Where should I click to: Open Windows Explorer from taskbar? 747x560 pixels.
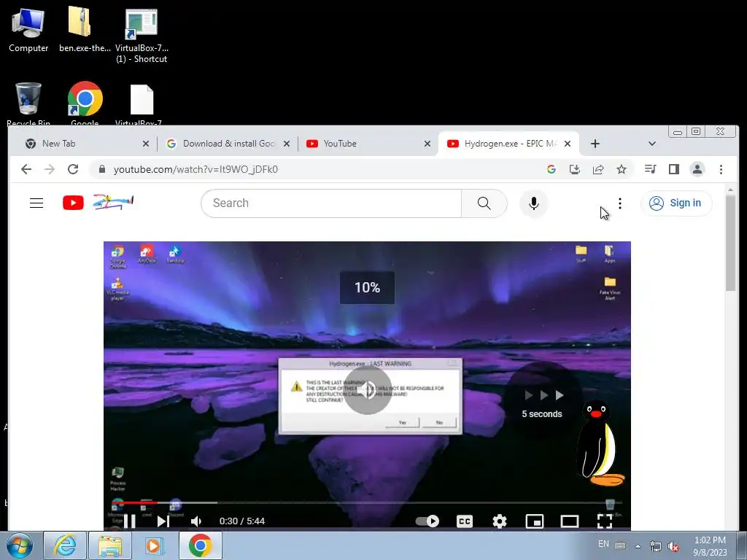(111, 545)
